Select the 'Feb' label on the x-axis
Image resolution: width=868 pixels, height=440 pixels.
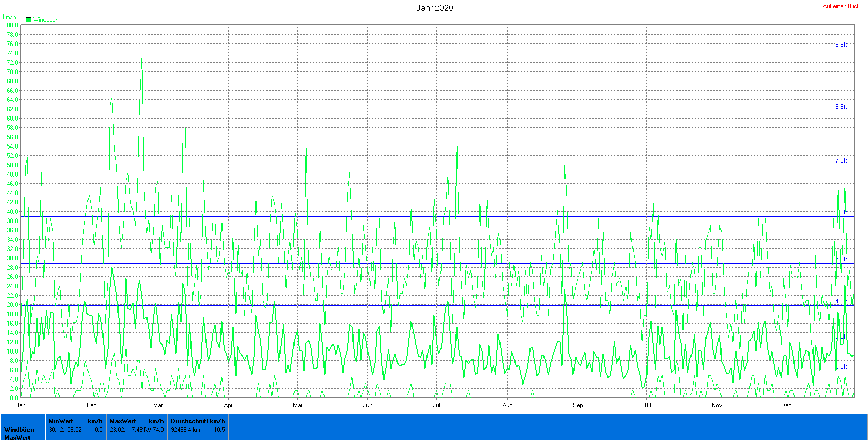click(x=92, y=405)
